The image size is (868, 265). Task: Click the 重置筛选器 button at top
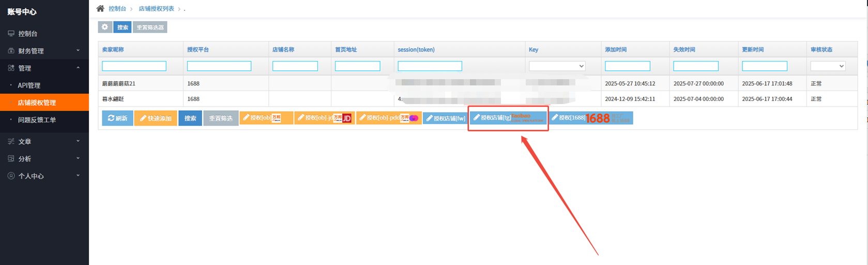click(x=150, y=27)
